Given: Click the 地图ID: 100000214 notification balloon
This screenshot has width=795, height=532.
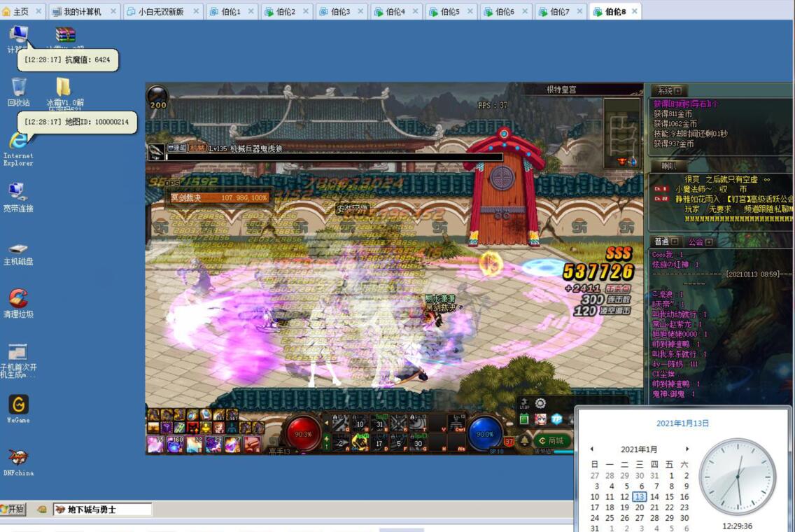Looking at the screenshot, I should coord(77,122).
